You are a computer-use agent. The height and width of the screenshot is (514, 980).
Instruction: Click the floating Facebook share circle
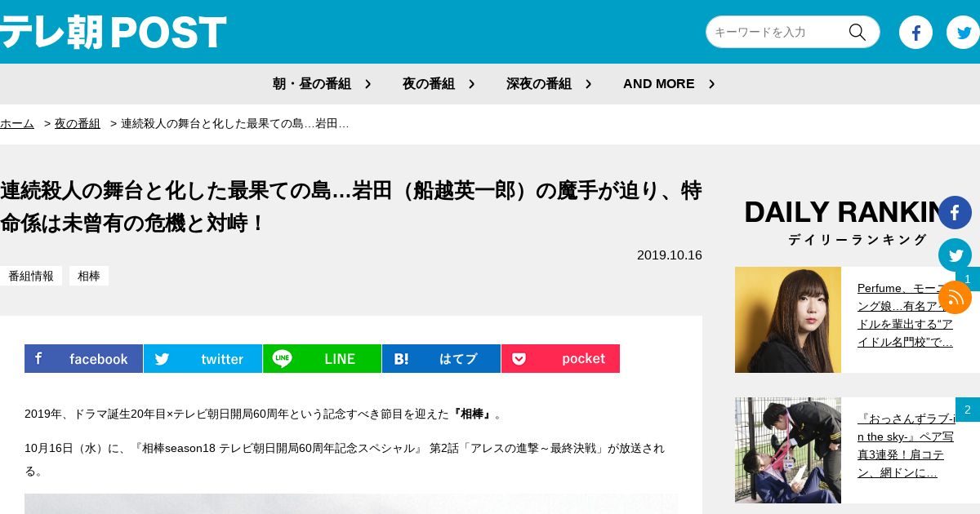tap(955, 212)
